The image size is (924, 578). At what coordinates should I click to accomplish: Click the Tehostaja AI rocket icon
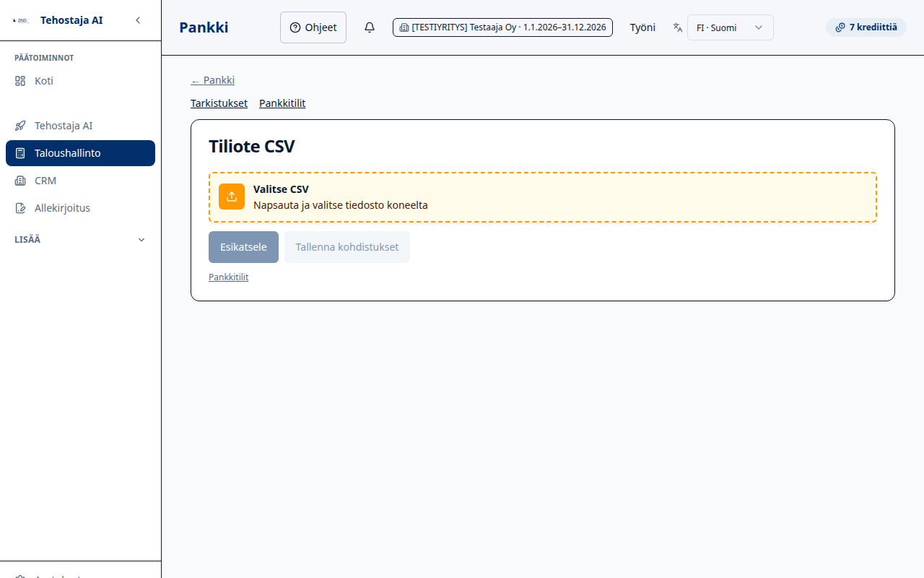click(x=20, y=126)
